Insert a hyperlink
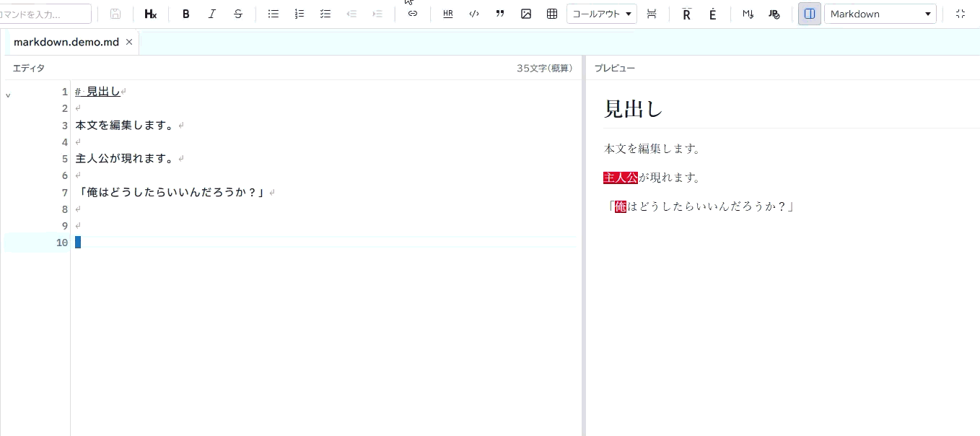The width and height of the screenshot is (980, 436). coord(413,14)
